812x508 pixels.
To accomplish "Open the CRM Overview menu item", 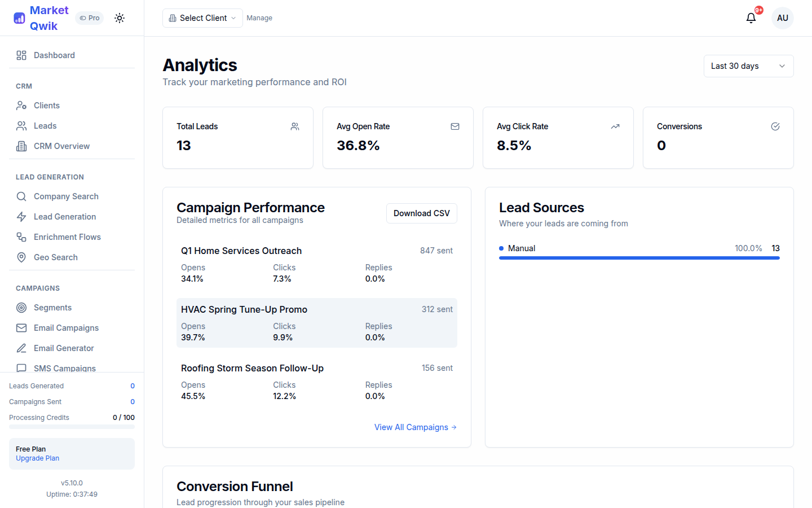I will pos(61,146).
